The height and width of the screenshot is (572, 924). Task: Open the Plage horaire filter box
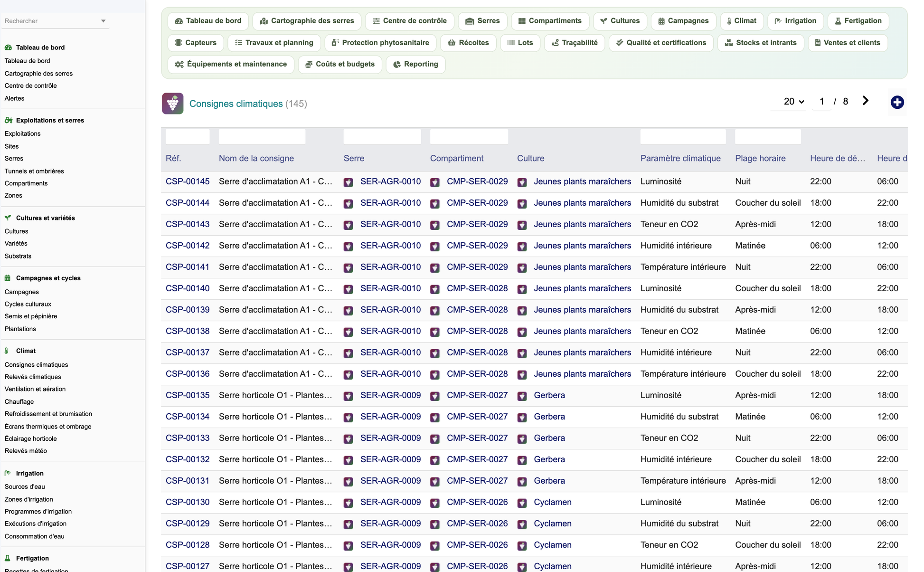coord(768,137)
